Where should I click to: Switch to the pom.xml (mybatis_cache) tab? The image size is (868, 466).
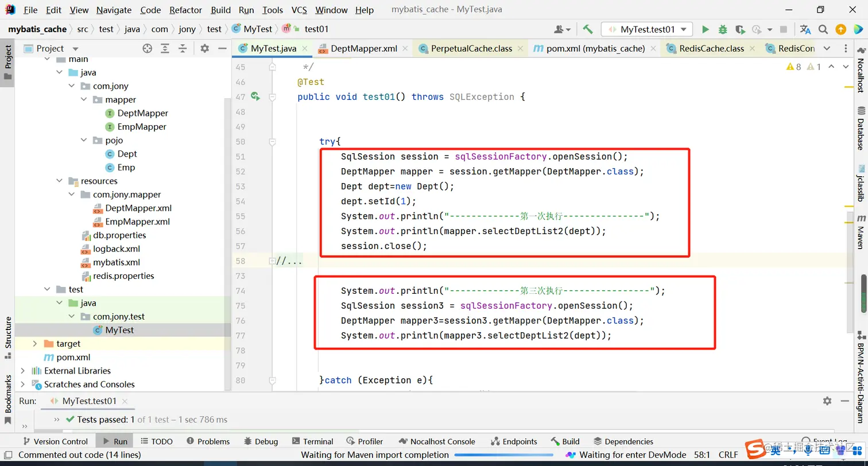tap(595, 49)
